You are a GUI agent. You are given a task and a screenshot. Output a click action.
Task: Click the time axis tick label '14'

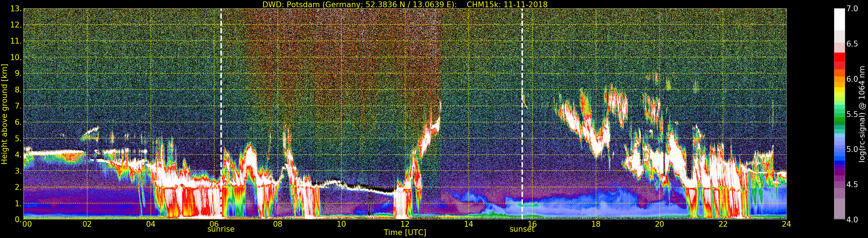468,224
